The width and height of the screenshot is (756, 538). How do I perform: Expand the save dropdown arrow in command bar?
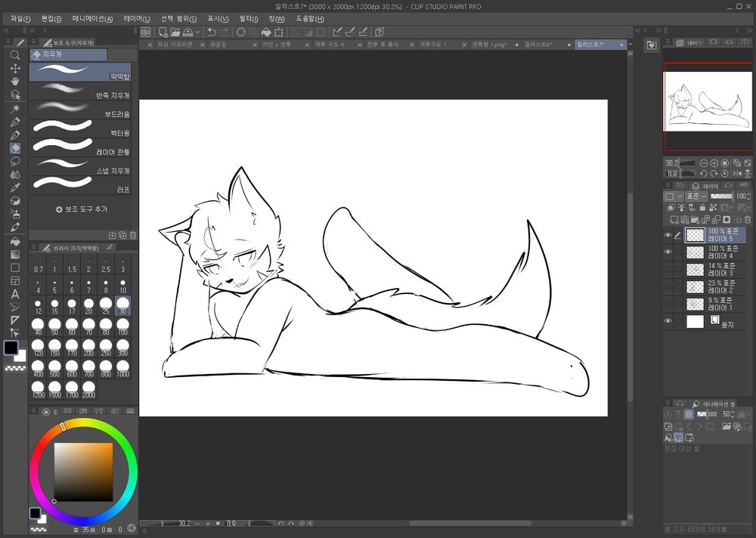click(197, 32)
